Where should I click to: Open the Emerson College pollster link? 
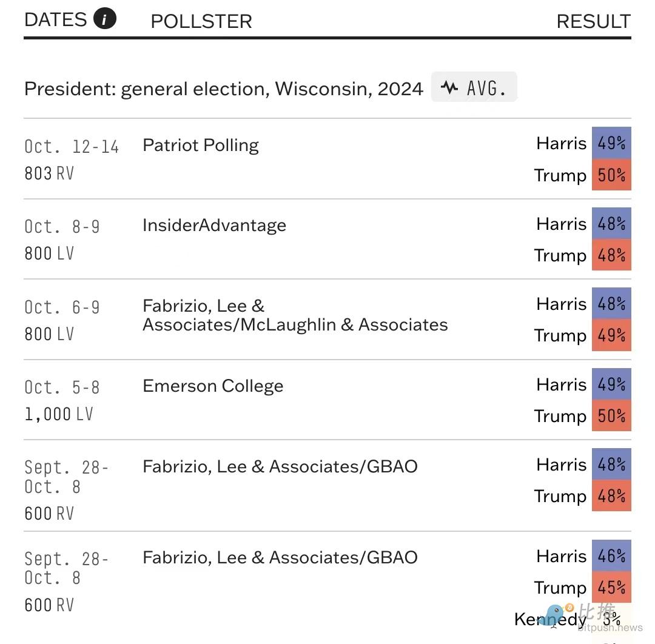click(213, 386)
